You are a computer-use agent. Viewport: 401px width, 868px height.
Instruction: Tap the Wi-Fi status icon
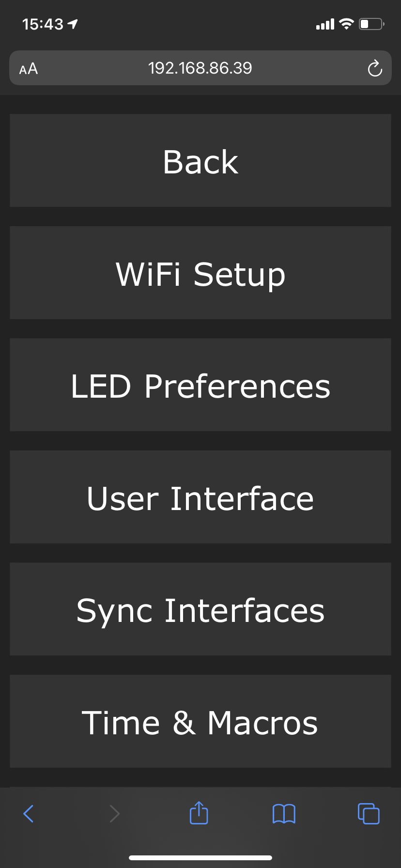click(x=346, y=24)
